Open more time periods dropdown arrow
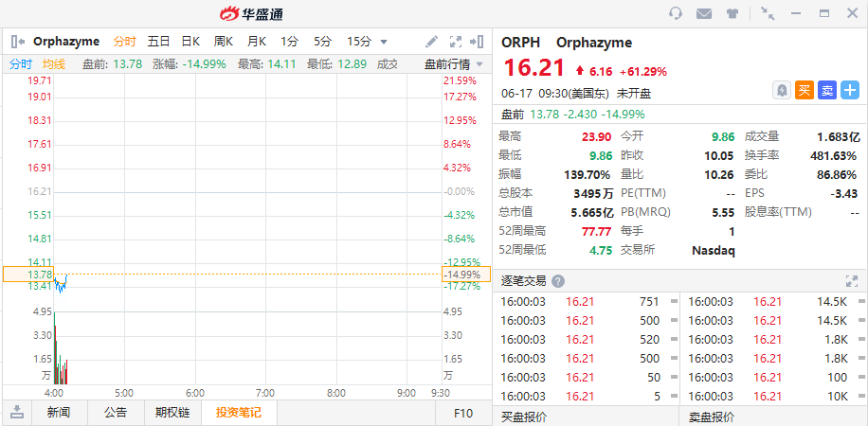This screenshot has width=868, height=426. [384, 42]
